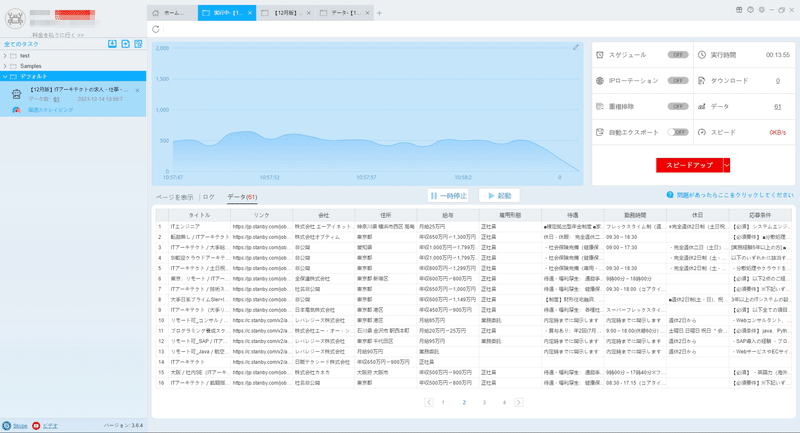Screen dimensions: 800x433
Task: Click the download file icon
Action: tap(702, 81)
